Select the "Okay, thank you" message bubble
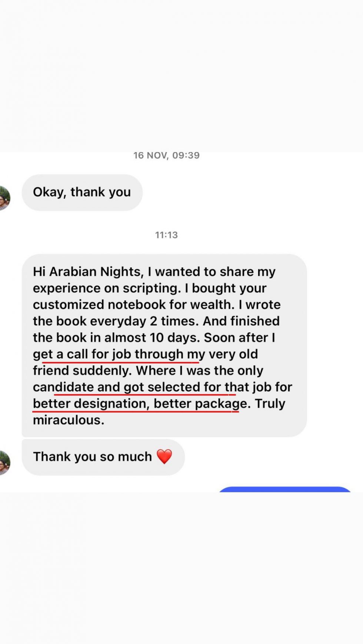 point(82,192)
